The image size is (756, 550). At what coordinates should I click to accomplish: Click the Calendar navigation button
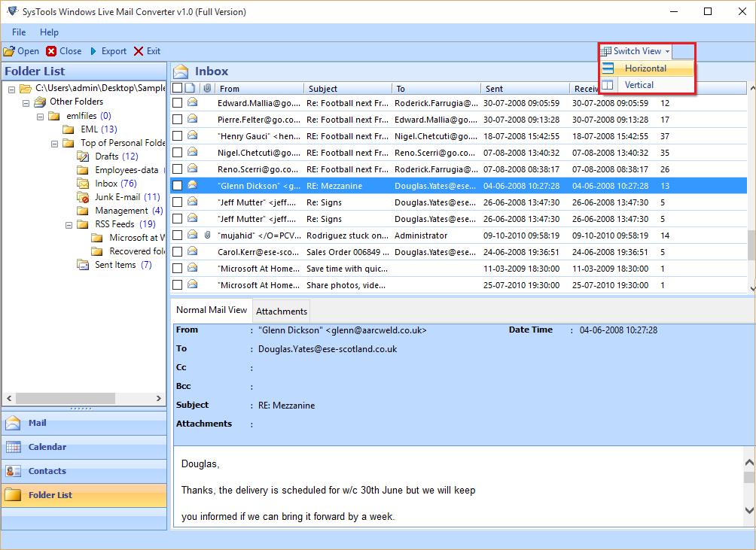tap(84, 447)
